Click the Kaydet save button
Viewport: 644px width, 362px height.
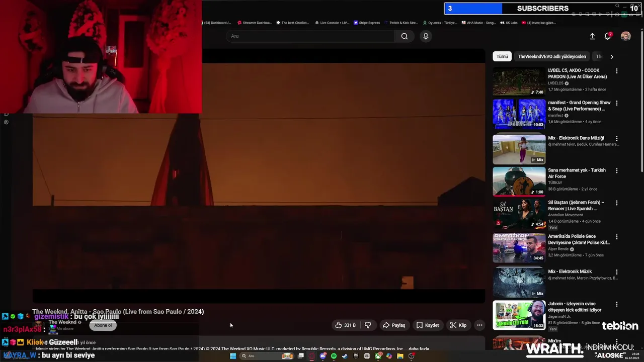click(x=427, y=325)
